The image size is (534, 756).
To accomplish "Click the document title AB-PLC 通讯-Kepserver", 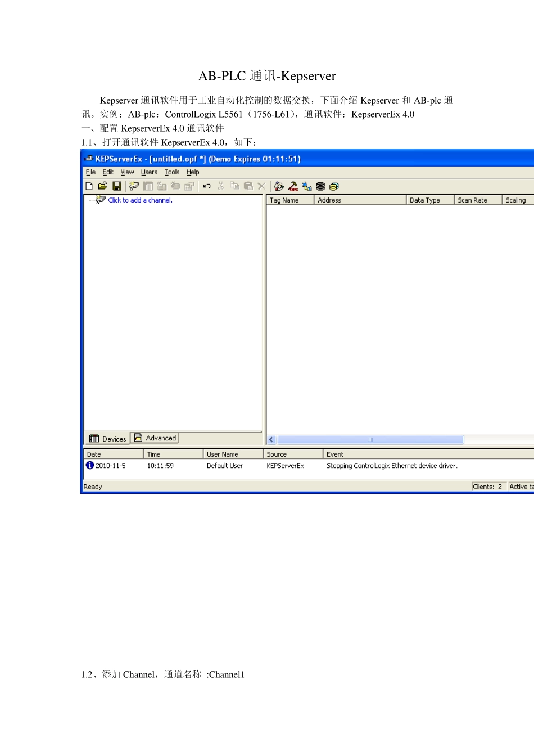I will click(x=267, y=76).
